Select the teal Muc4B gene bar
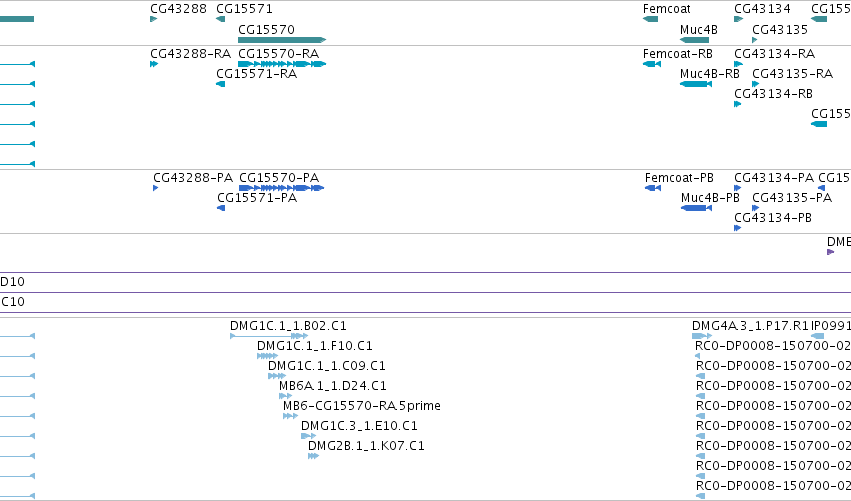Screen dimensions: 851x501 [x=694, y=40]
